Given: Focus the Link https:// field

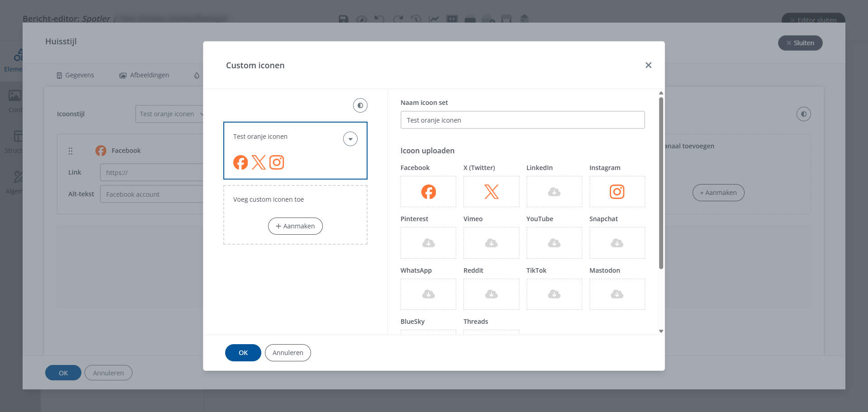Looking at the screenshot, I should [152, 172].
